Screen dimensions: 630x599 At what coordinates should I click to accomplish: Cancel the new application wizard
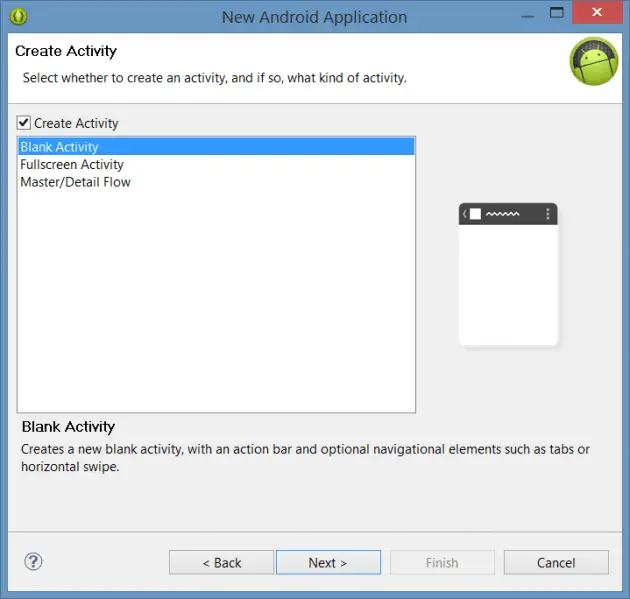coord(556,562)
